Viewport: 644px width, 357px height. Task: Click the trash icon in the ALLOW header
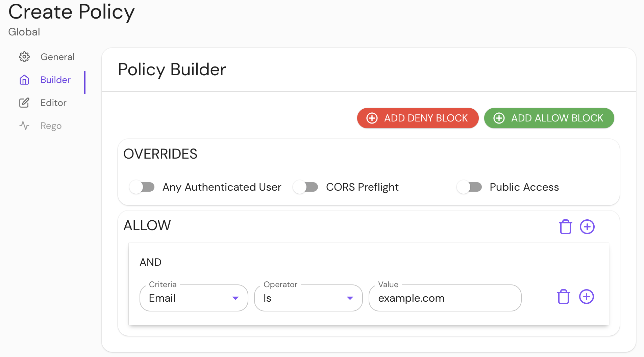pyautogui.click(x=565, y=227)
